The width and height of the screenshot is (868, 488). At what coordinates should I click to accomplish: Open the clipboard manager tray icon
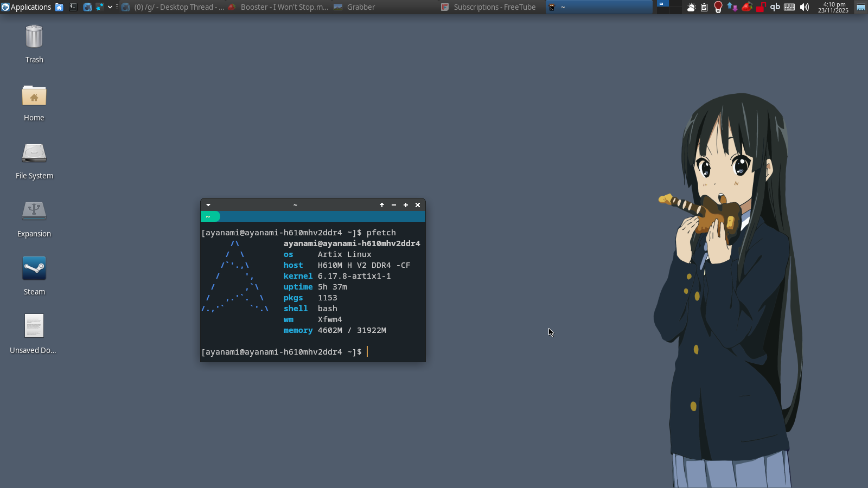point(704,7)
